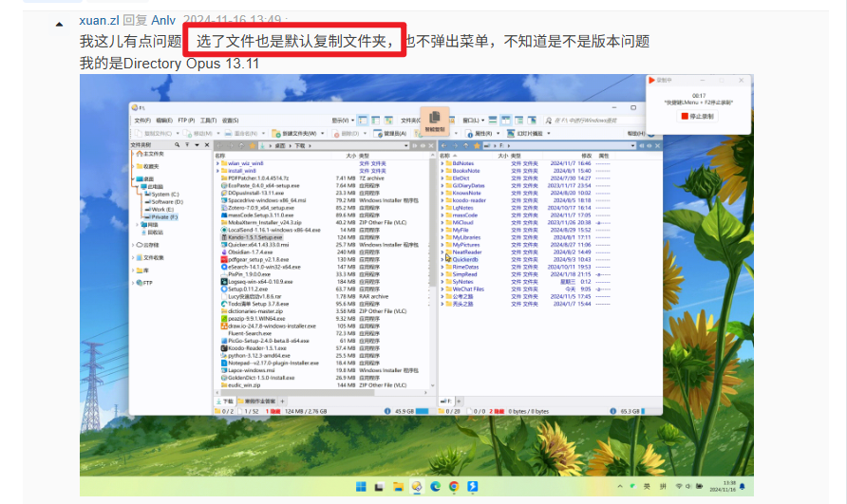Screen dimensions: 847x504
Task: Select details view mode icon after 显示(V)
Action: point(363,121)
